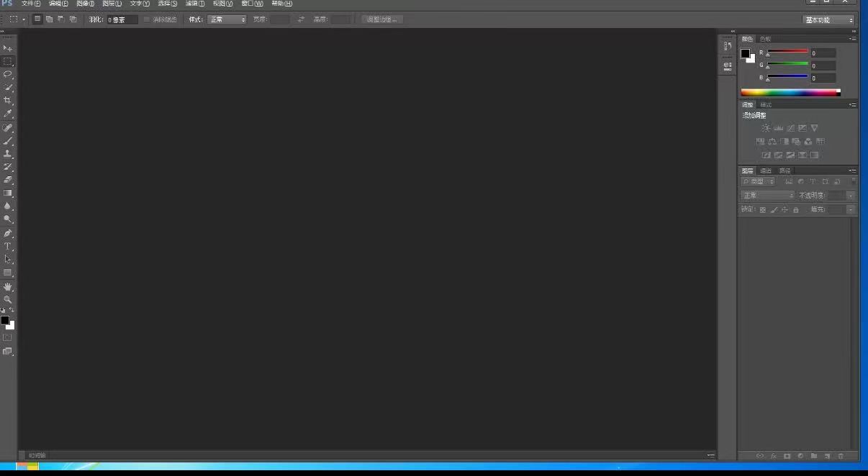Select the Clone Stamp tool

[8, 154]
